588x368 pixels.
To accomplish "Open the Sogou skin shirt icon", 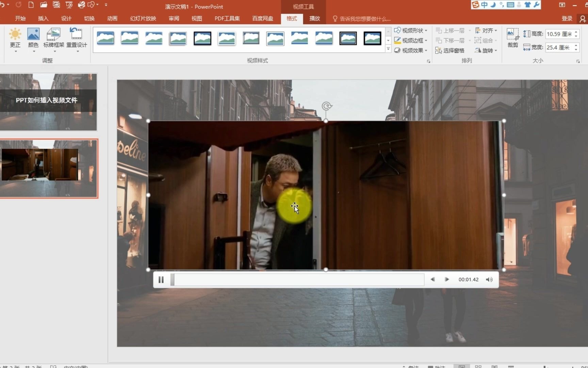I will click(x=527, y=5).
